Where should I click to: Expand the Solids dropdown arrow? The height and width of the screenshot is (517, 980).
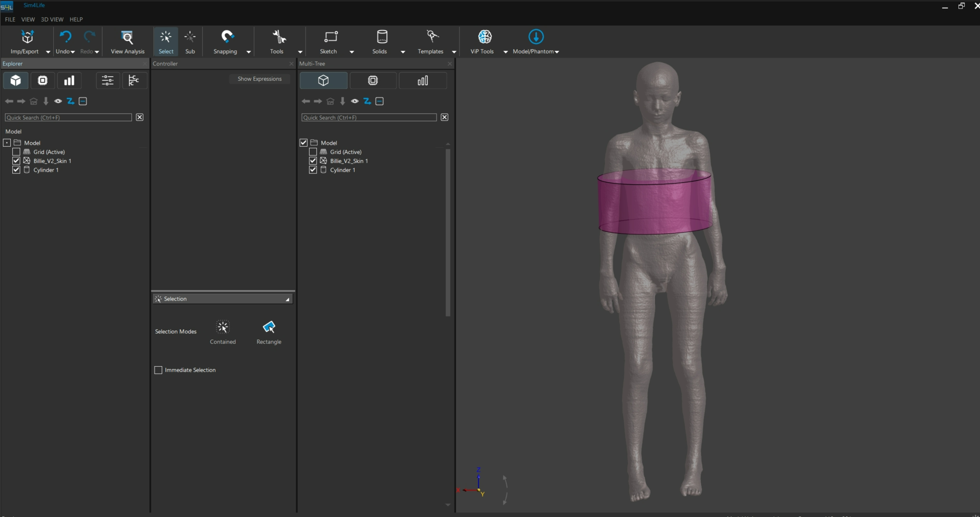(403, 52)
